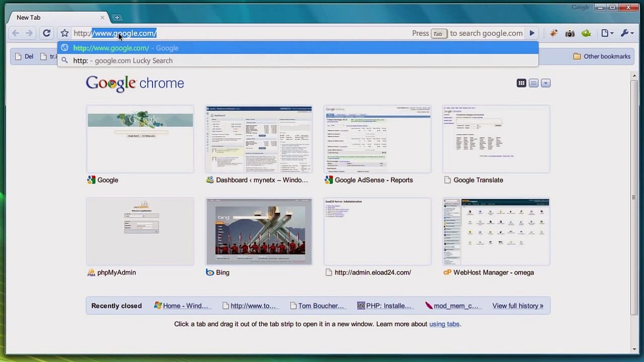Click the green bird extension icon
Viewport: 644px width, 362px height.
(x=586, y=33)
